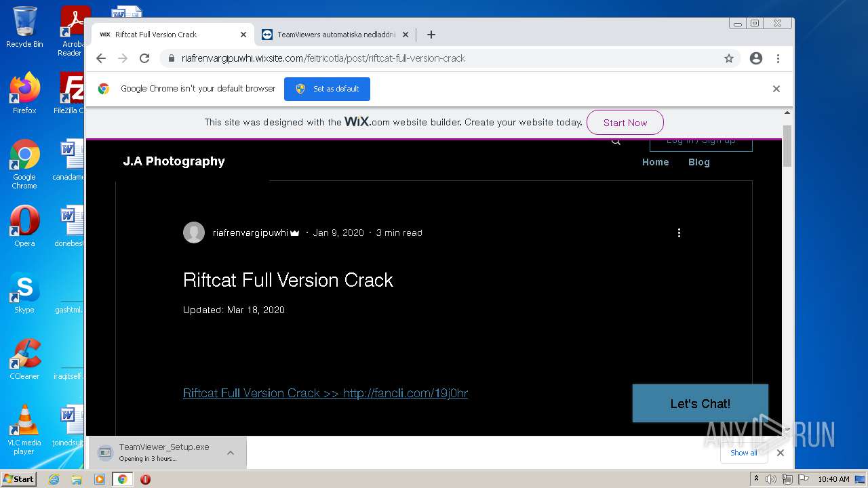The image size is (868, 488).
Task: Open FileZilla desktop shortcut
Action: click(x=71, y=94)
